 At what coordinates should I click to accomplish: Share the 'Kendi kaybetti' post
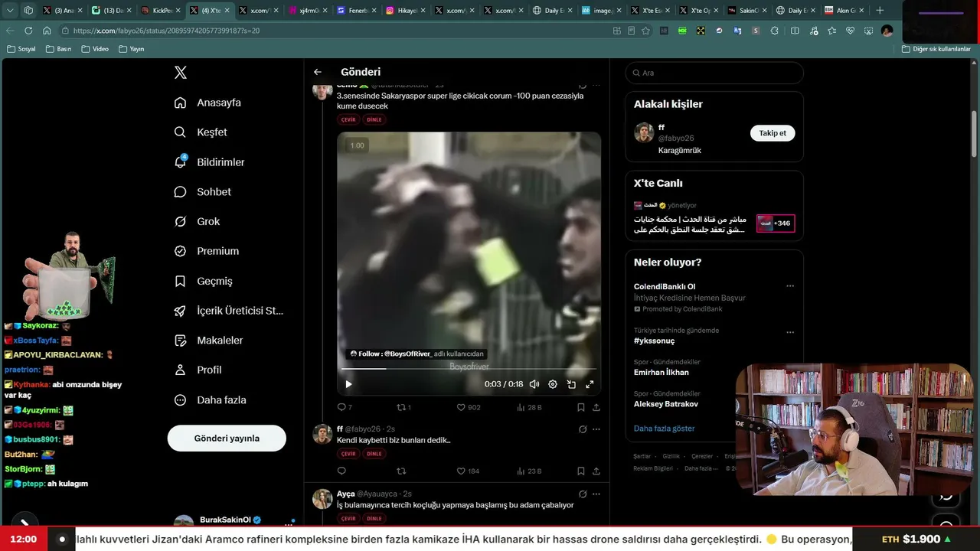click(x=596, y=471)
